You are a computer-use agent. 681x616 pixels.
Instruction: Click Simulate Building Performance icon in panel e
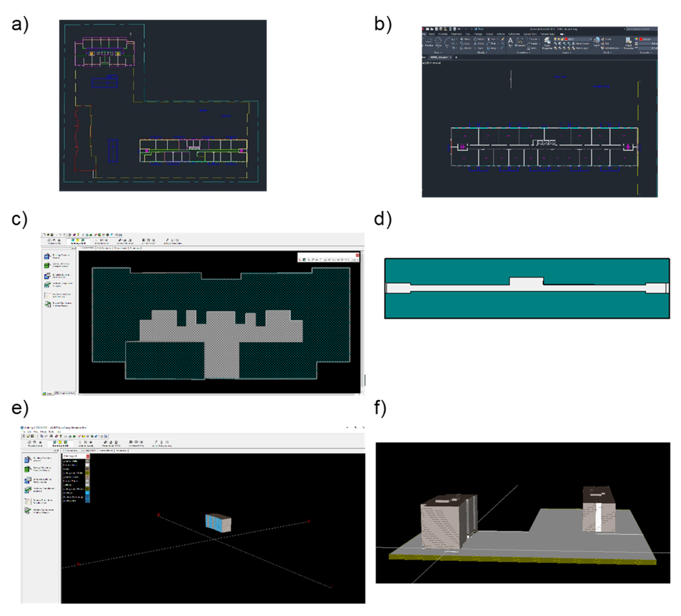pyautogui.click(x=28, y=480)
